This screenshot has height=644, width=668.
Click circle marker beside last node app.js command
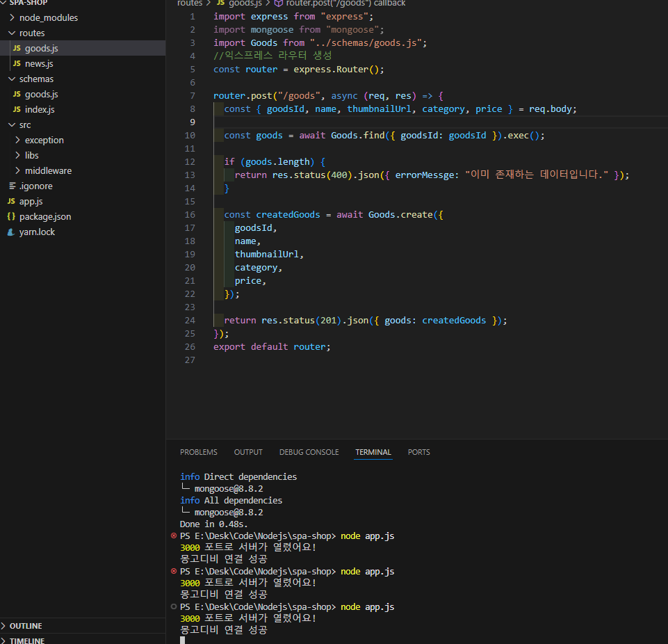173,606
